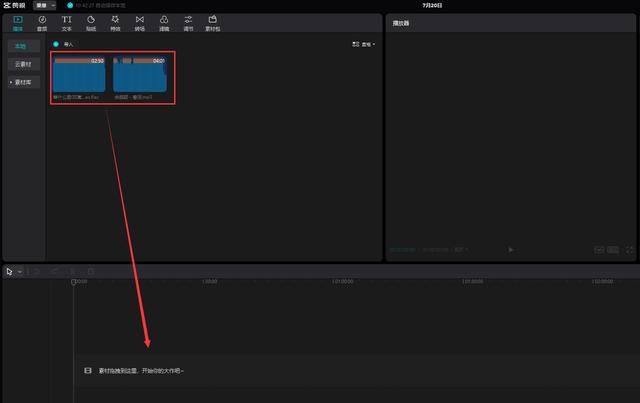Open the 菜单 menu dropdown in title bar
640x403 pixels.
[44, 5]
